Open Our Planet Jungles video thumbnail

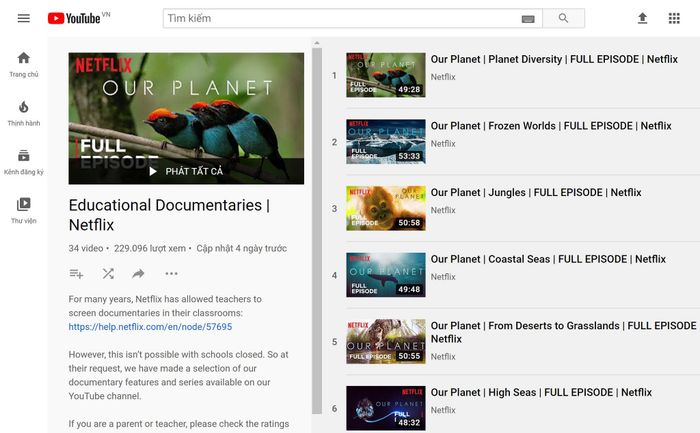386,208
